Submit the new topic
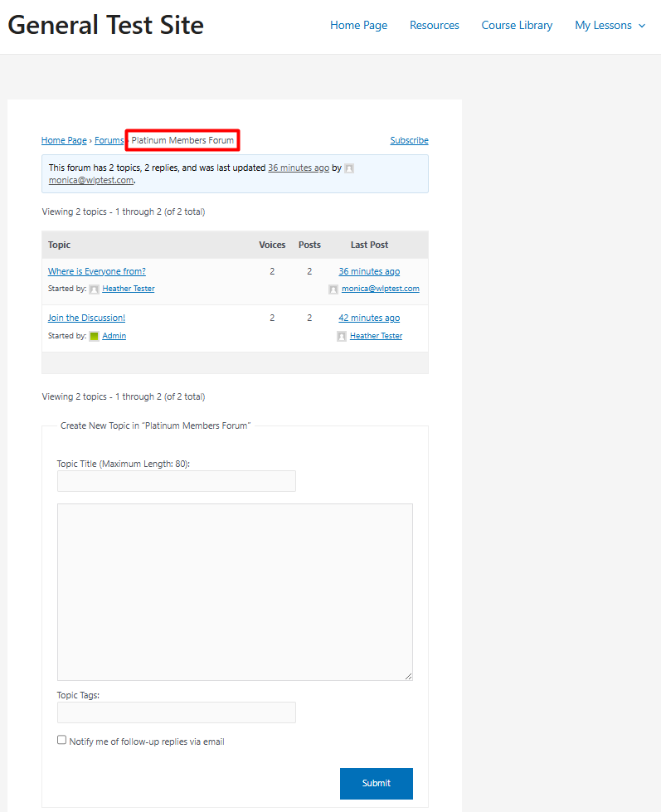Viewport: 661px width, 812px height. click(x=377, y=784)
